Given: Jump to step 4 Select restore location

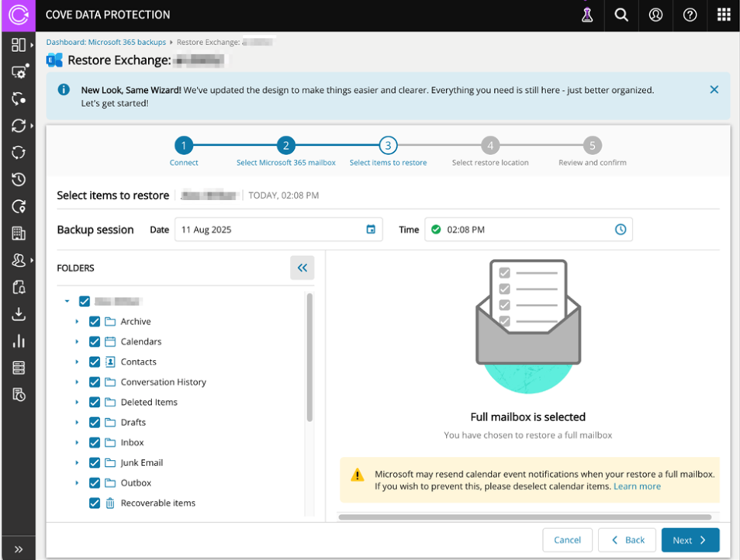Looking at the screenshot, I should click(x=490, y=145).
